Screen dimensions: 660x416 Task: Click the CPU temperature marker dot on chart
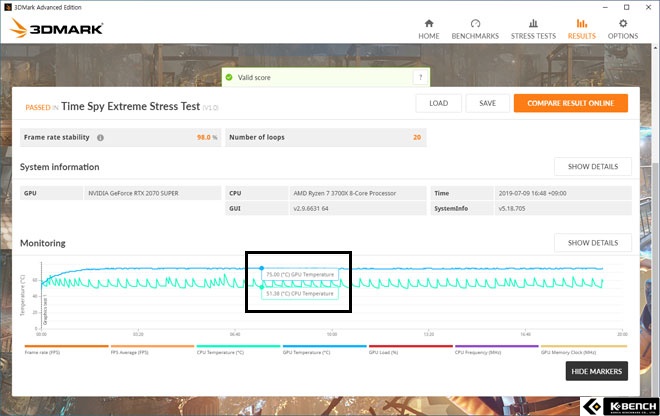262,287
